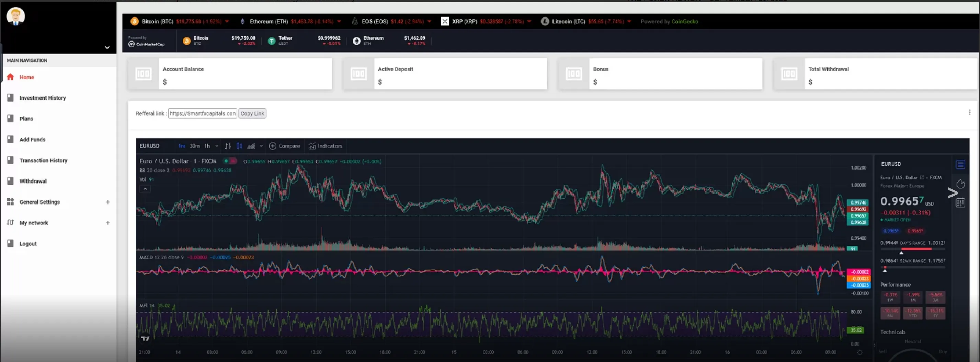This screenshot has width=980, height=362.
Task: Click the 1Y performance tile
Action: click(935, 313)
